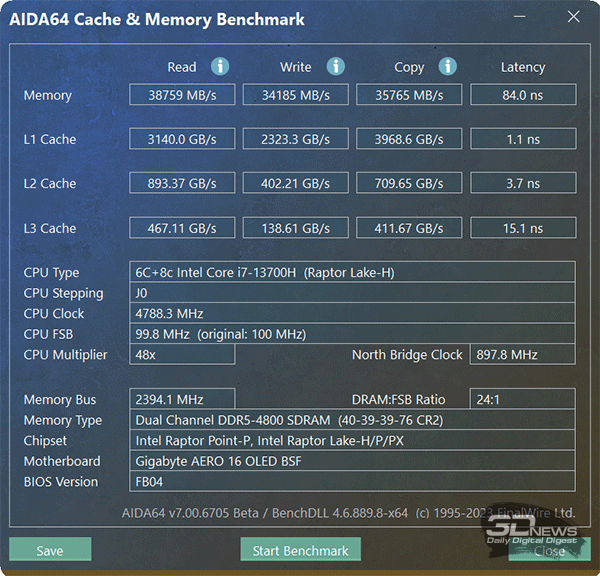Click the North Bridge Clock label
The image size is (600, 576).
click(407, 355)
